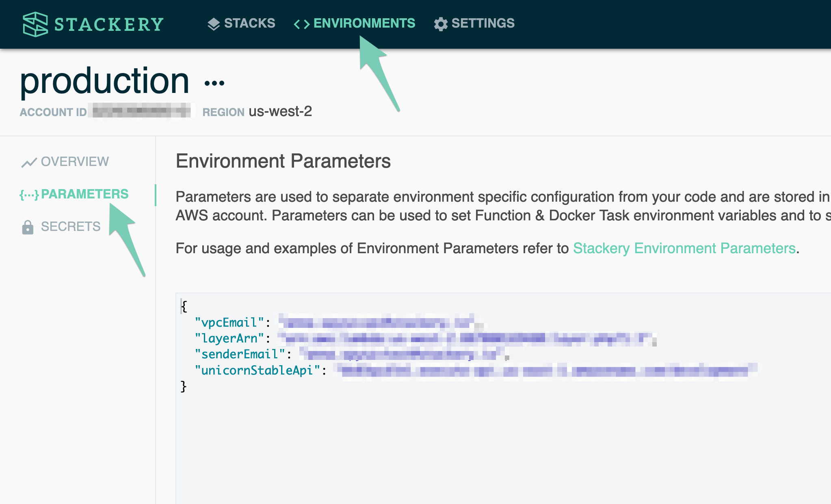Click the Stackery logo icon

[x=35, y=24]
